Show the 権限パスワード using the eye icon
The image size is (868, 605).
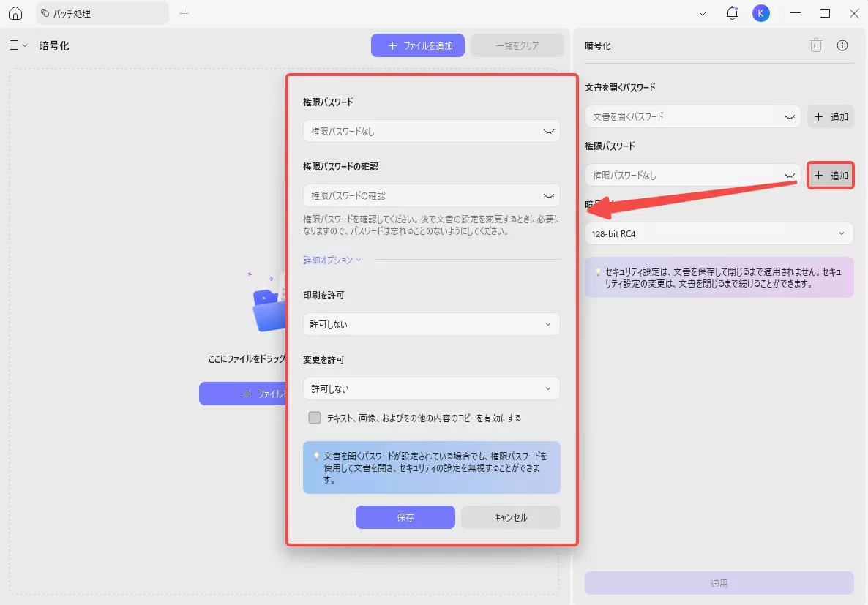(789, 175)
